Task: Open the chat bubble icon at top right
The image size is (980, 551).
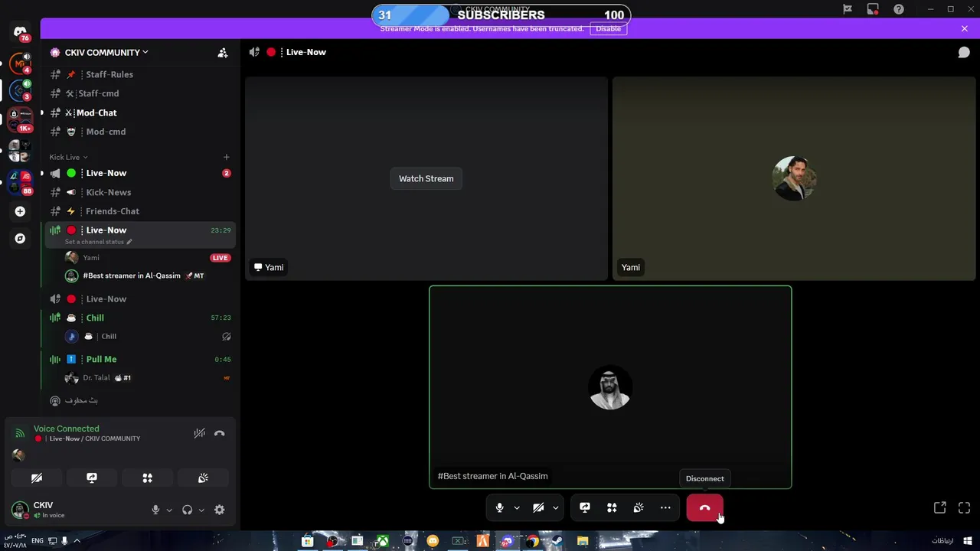Action: 964,52
